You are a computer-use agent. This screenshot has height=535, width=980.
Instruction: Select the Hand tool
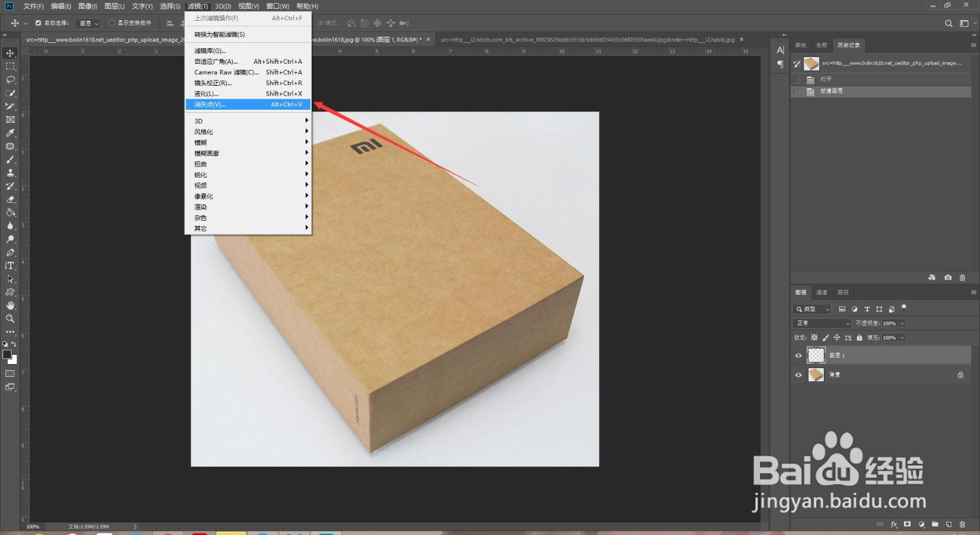pyautogui.click(x=10, y=305)
